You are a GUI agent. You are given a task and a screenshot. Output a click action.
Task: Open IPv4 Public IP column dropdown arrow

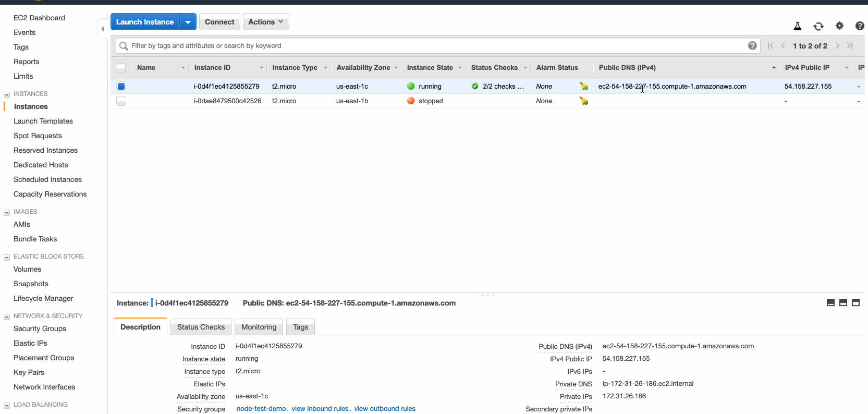[x=847, y=68]
